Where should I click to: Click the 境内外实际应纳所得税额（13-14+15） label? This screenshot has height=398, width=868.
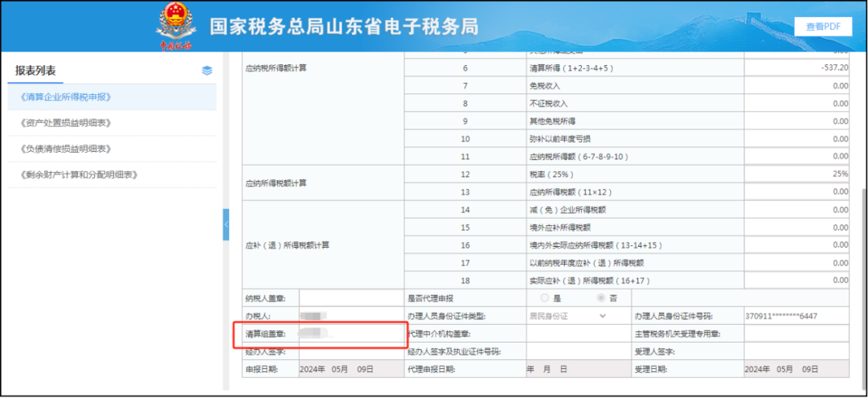tap(596, 245)
